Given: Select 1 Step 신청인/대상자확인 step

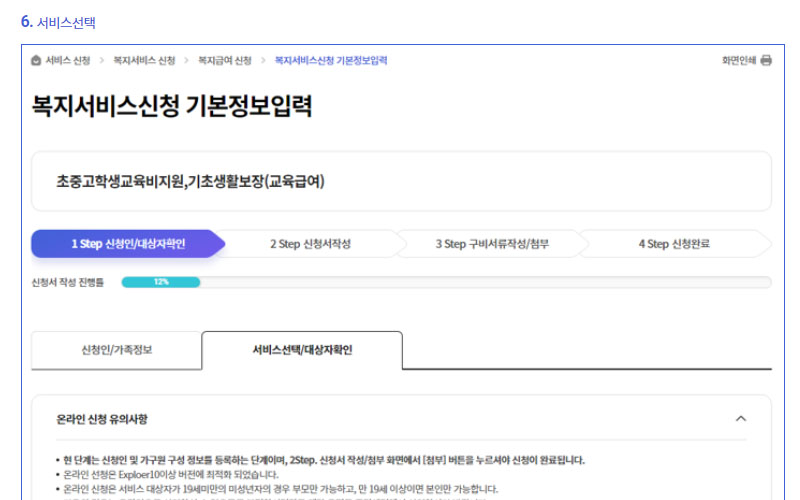Looking at the screenshot, I should click(x=128, y=244).
